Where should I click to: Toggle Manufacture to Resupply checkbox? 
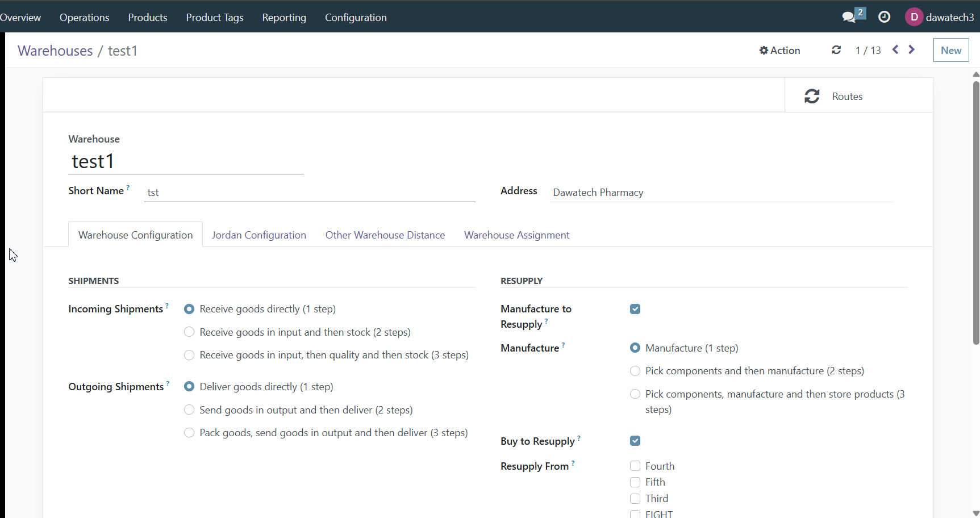click(x=635, y=309)
